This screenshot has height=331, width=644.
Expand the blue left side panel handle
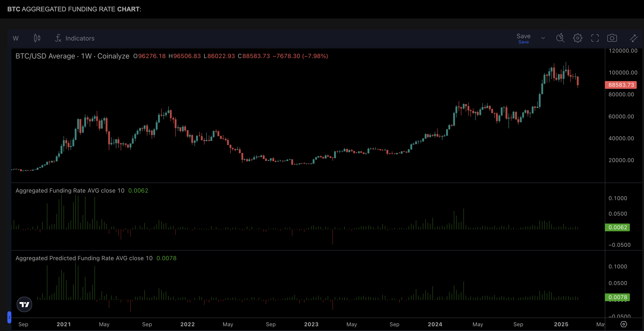(9, 317)
